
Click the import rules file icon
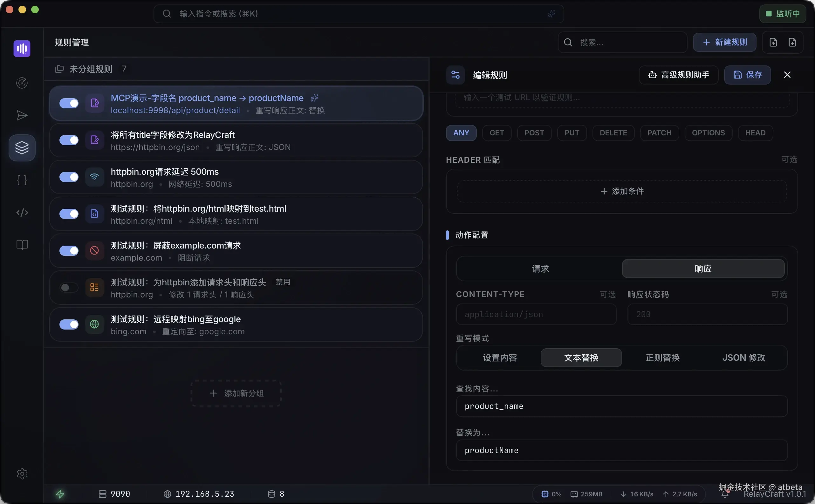click(x=773, y=42)
